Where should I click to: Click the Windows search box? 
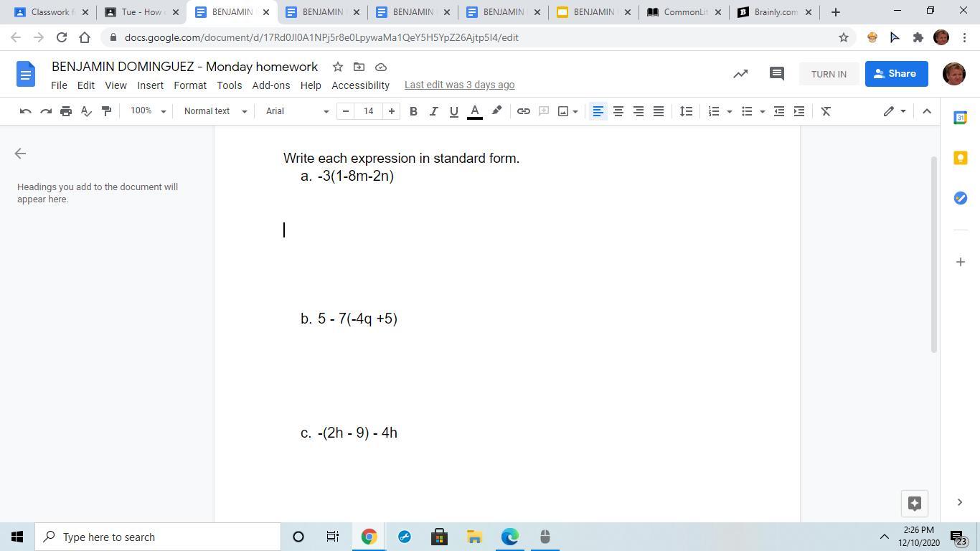click(158, 537)
